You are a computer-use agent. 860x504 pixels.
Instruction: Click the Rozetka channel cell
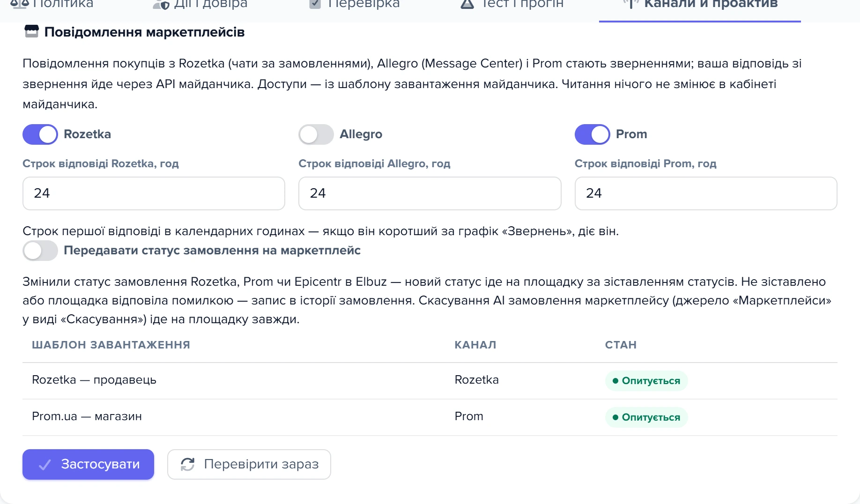pyautogui.click(x=476, y=380)
